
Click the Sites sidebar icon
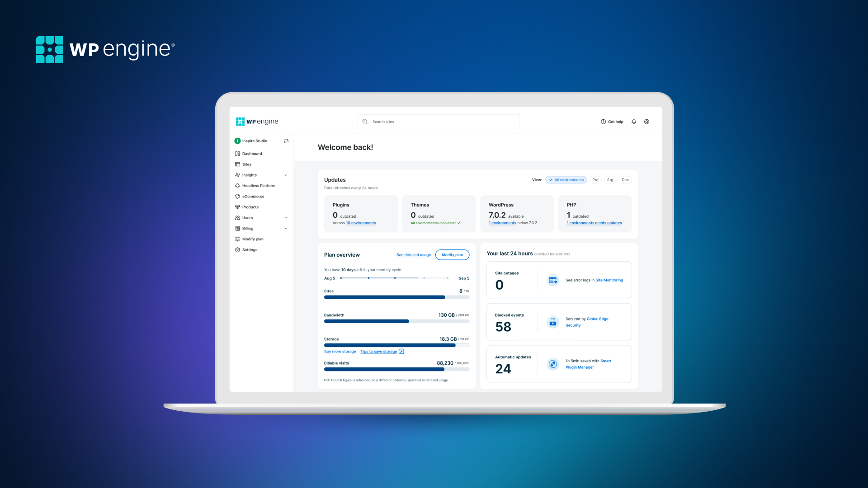237,164
